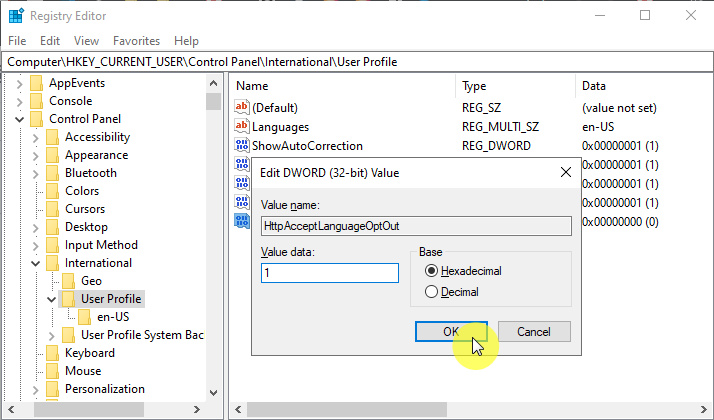Open the Favorites menu
The height and width of the screenshot is (420, 714).
[x=136, y=41]
